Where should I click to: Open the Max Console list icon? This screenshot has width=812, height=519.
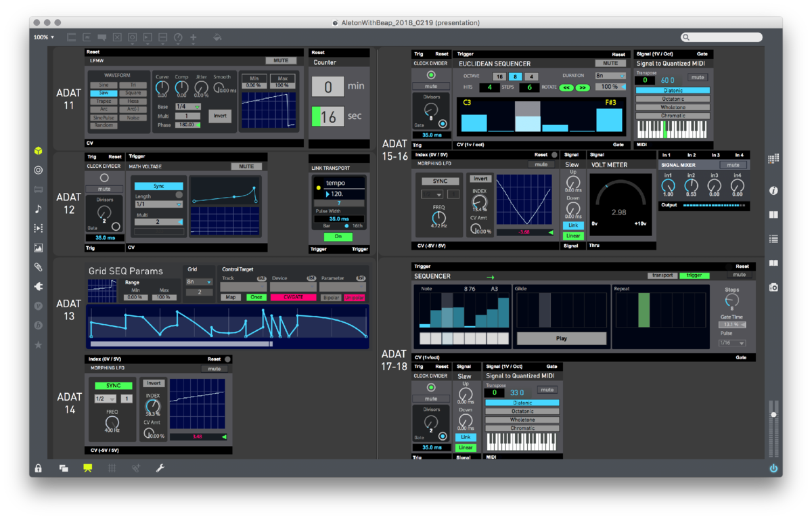coord(773,239)
